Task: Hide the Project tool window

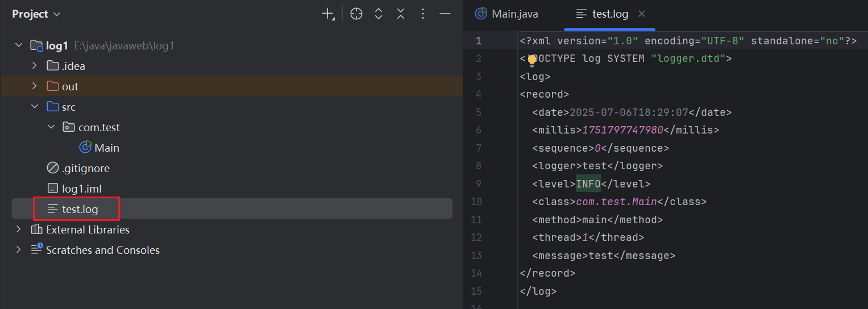Action: point(445,14)
